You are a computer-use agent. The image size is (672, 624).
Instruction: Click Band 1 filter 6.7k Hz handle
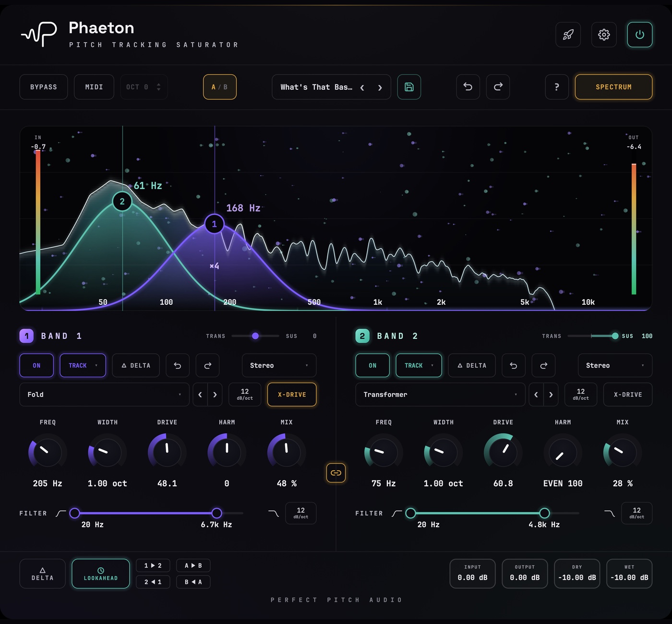217,513
